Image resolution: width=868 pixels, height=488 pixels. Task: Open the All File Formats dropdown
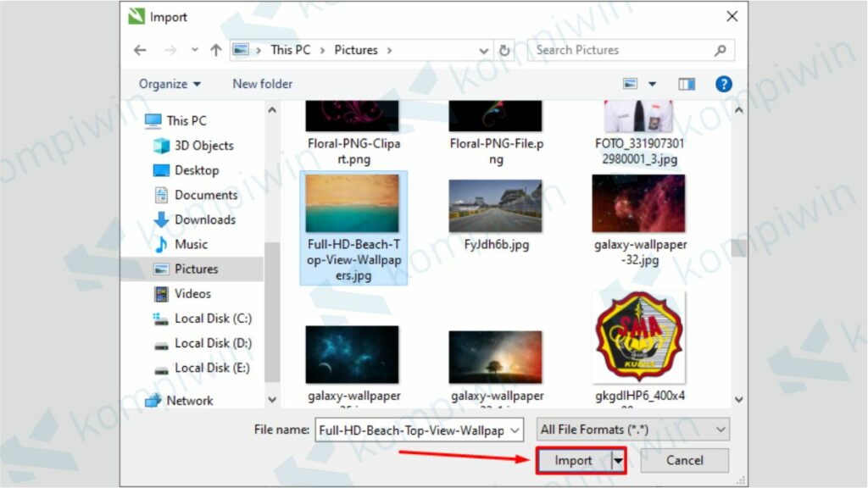(632, 430)
